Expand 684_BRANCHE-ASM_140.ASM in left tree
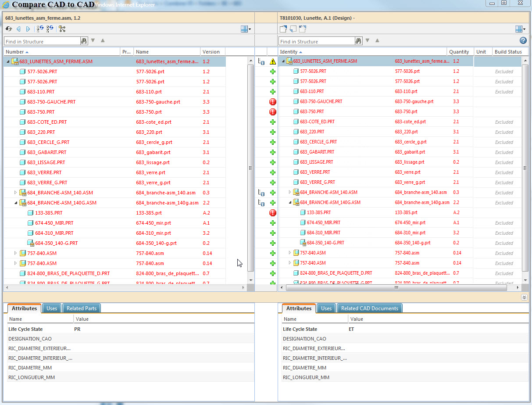 click(x=15, y=193)
